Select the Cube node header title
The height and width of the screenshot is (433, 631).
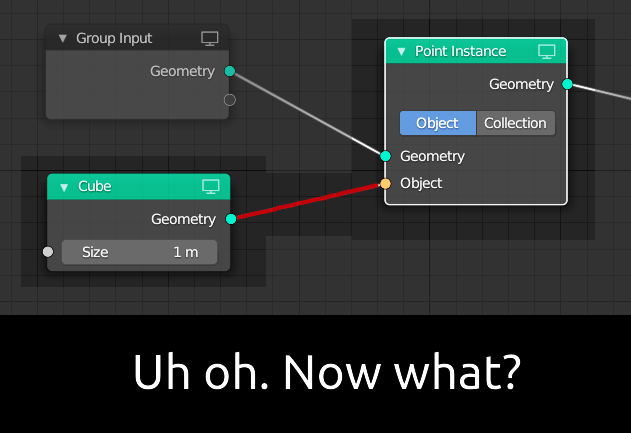click(x=95, y=186)
